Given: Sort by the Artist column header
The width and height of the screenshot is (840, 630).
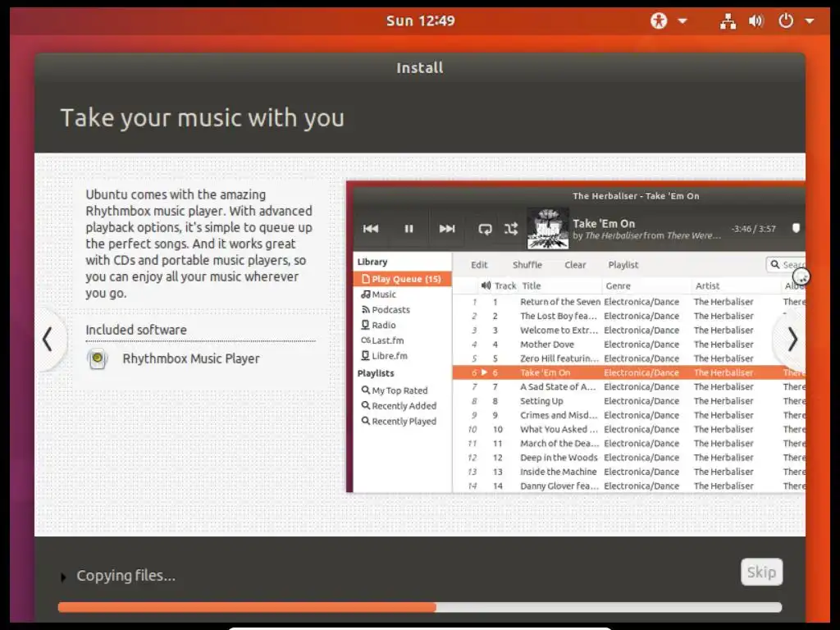Looking at the screenshot, I should (x=707, y=286).
